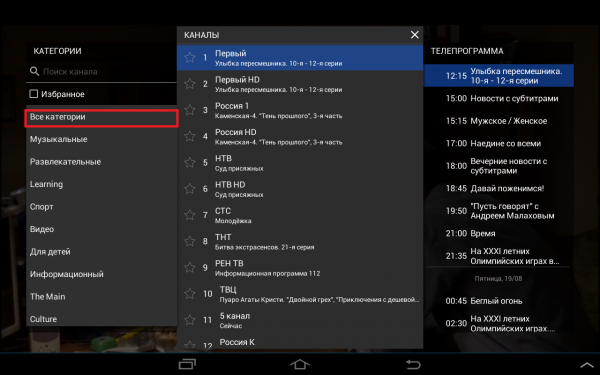Star the Первый HD channel as favorite

coord(190,84)
